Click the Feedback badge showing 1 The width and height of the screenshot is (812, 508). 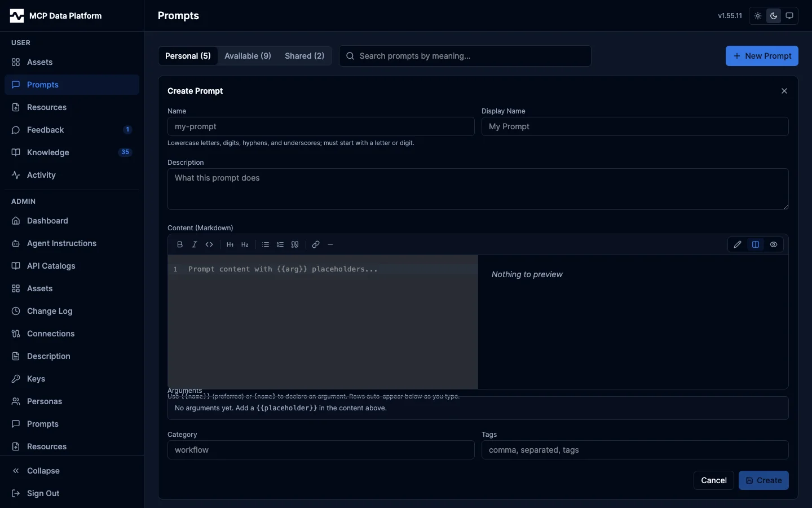127,130
